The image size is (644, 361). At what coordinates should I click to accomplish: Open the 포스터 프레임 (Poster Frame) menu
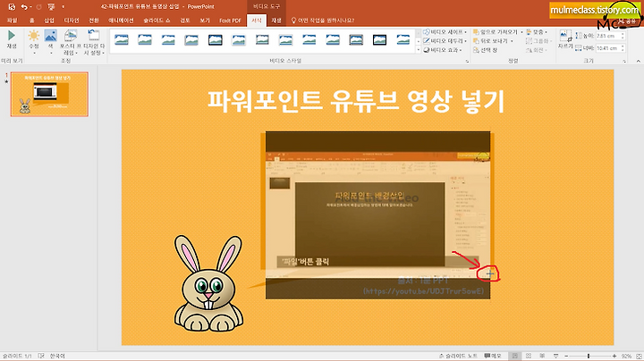click(x=71, y=42)
